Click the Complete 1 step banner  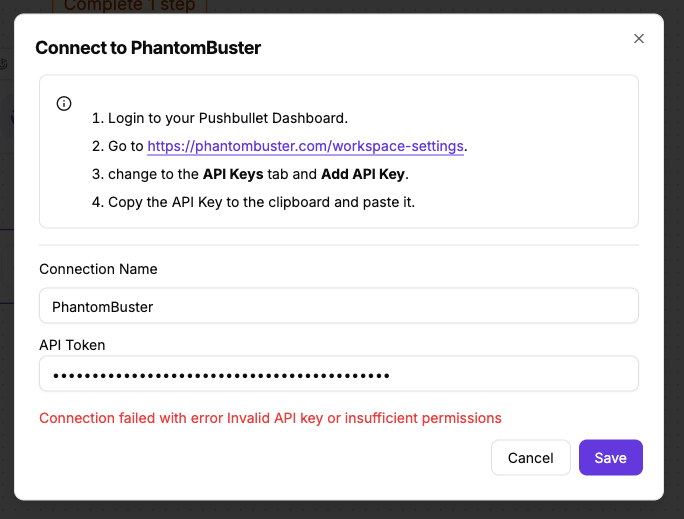130,6
